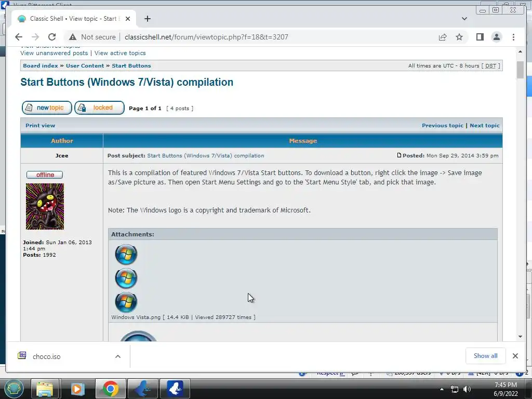Show hidden tray icons arrow

pos(442,389)
